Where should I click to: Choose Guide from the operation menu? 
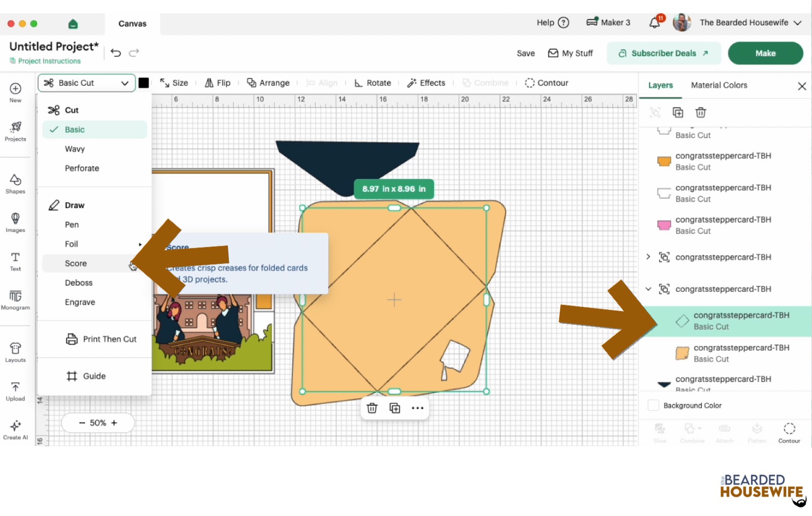pyautogui.click(x=86, y=376)
